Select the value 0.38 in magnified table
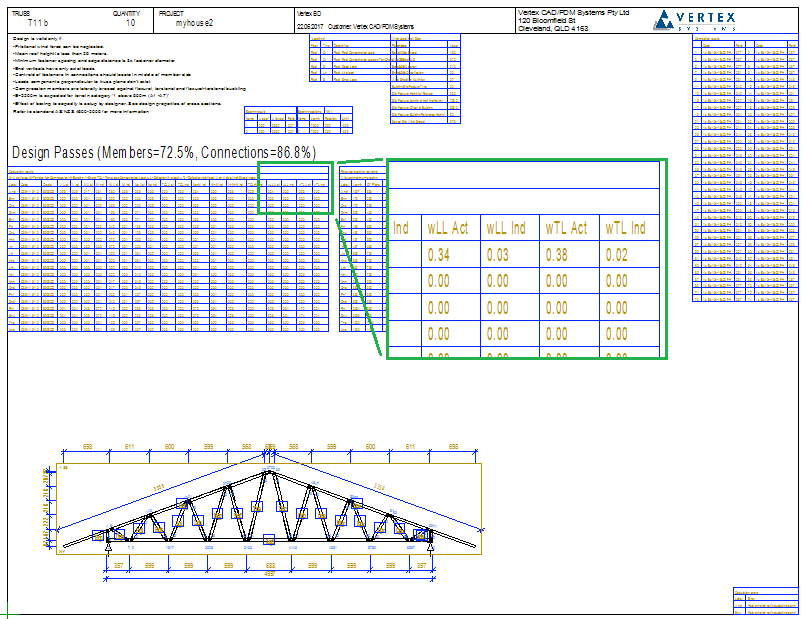Screen dimensions: 803x619 click(x=557, y=255)
